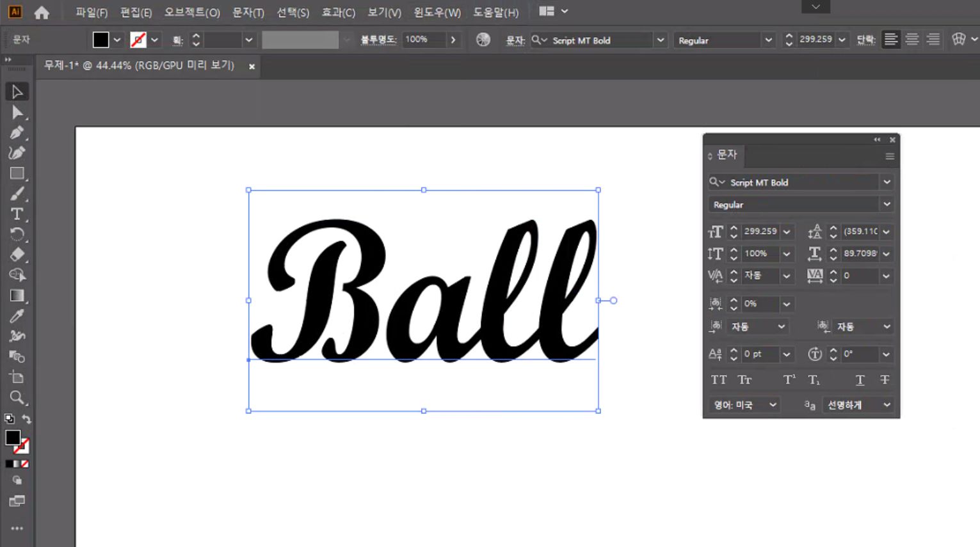Swap fill and stroke colors
This screenshot has width=980, height=547.
26,419
